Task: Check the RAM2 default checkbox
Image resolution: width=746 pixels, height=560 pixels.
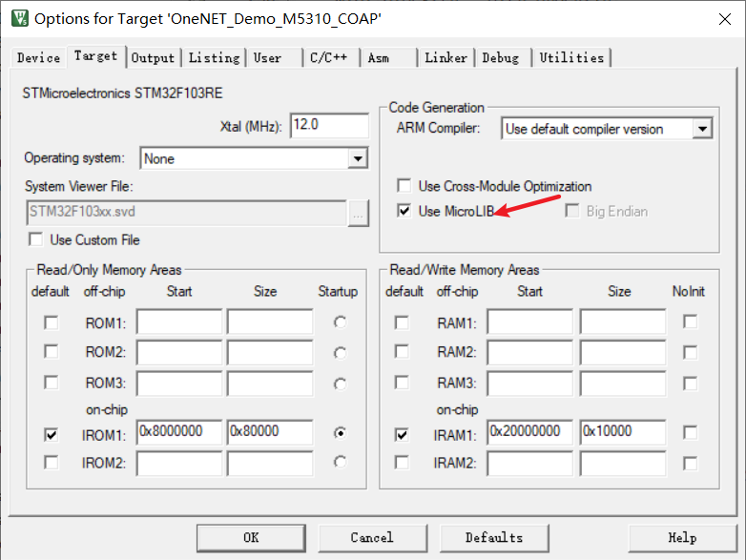Action: (x=402, y=352)
